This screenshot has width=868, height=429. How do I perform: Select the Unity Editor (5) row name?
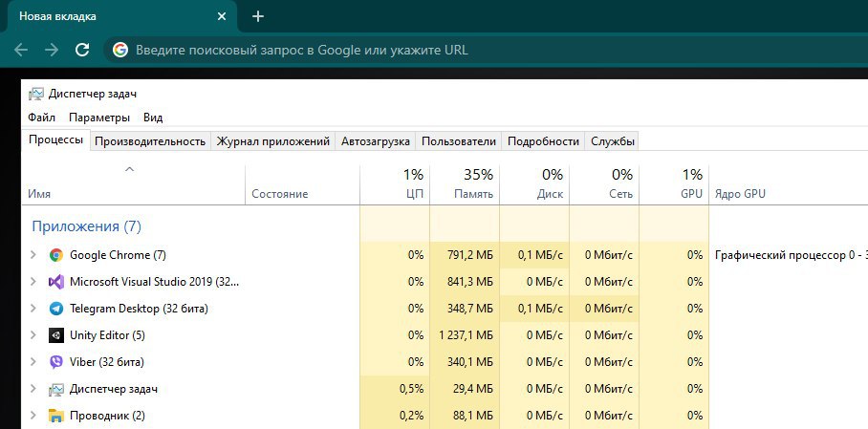click(107, 335)
